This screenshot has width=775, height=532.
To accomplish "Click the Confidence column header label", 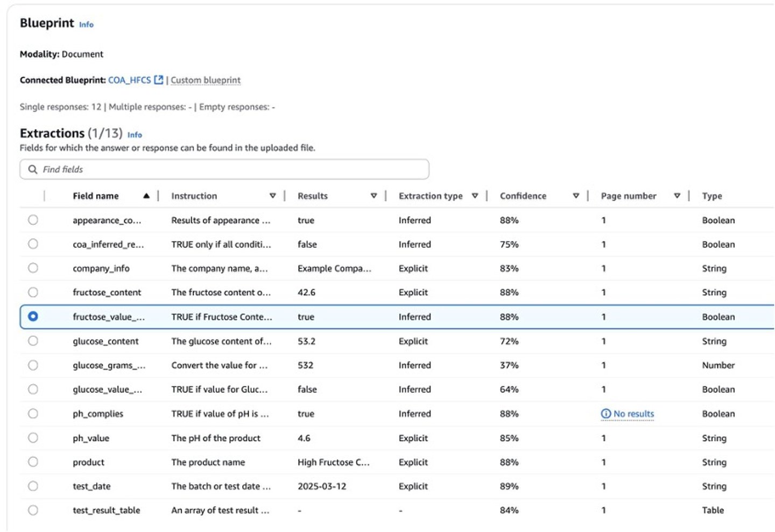I will pyautogui.click(x=523, y=196).
